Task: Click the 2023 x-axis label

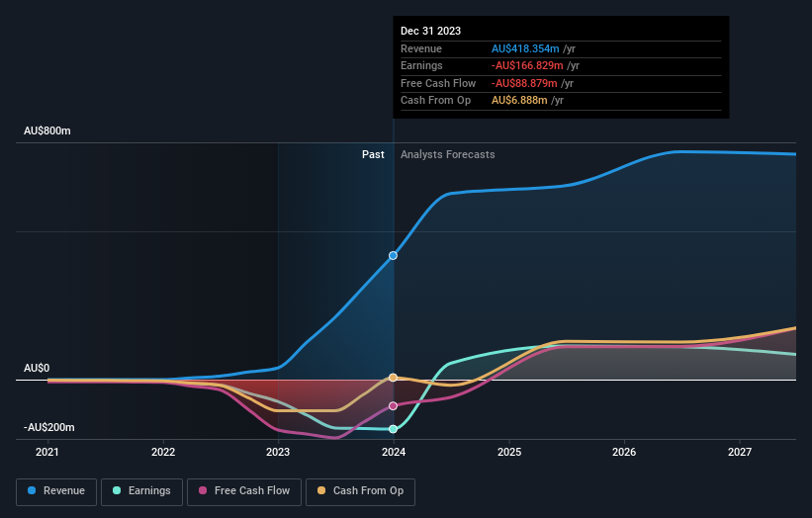Action: coord(278,453)
